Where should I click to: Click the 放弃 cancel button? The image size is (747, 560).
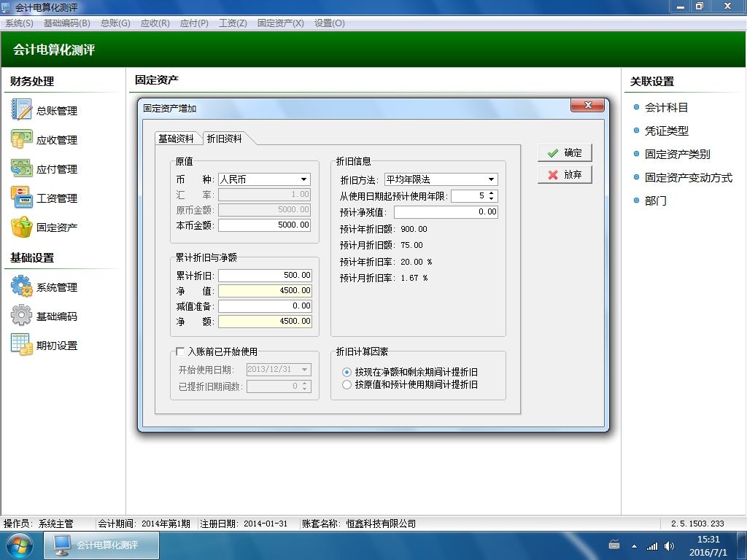[x=565, y=175]
